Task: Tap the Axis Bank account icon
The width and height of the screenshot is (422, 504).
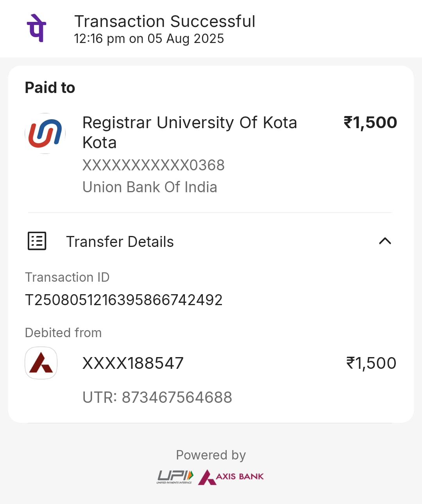Action: point(41,363)
